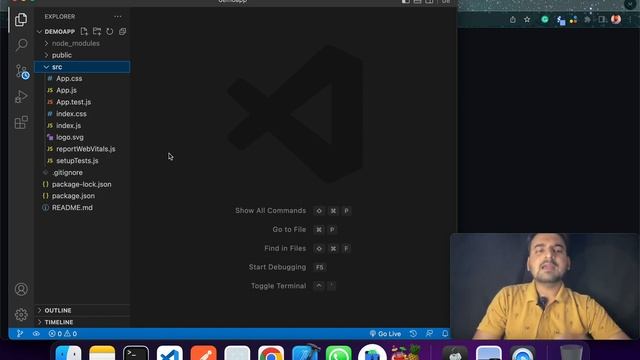Click the New Folder icon in DEMOAPP header

coord(97,31)
